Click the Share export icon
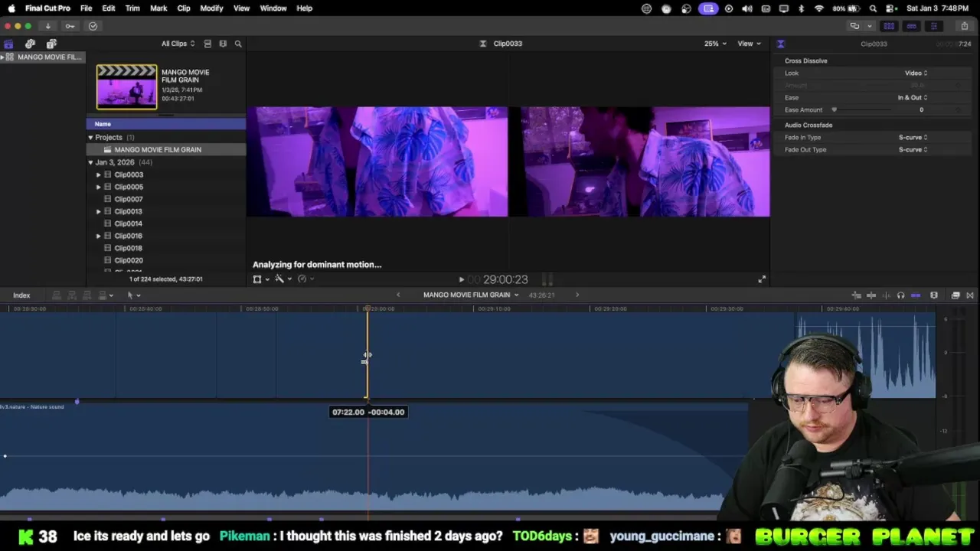 964,26
